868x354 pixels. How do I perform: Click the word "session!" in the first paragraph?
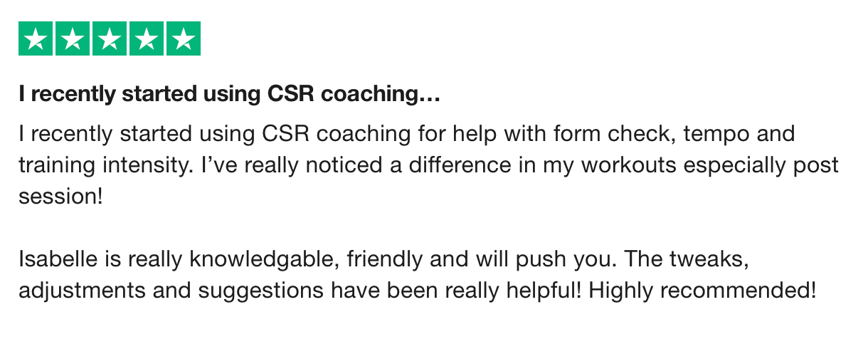(61, 197)
